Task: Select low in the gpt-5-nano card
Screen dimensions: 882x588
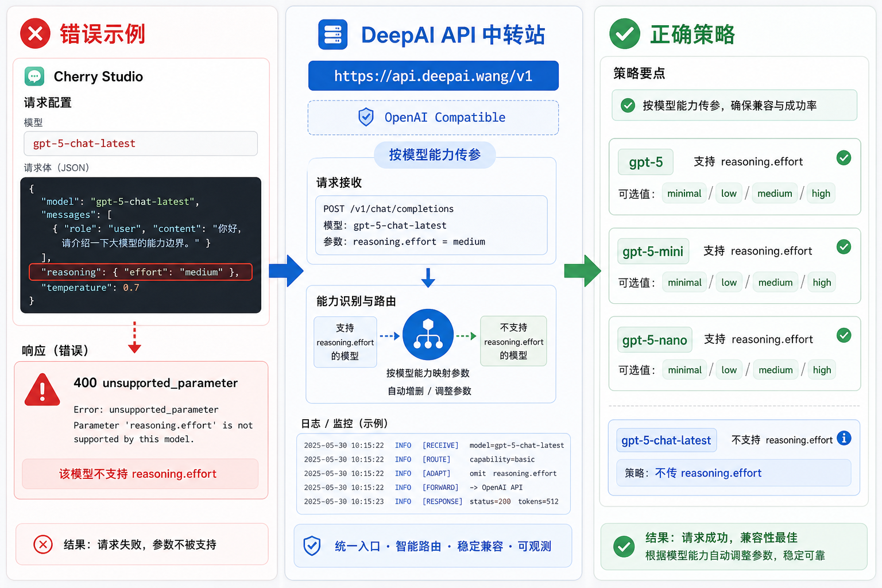Action: tap(729, 370)
